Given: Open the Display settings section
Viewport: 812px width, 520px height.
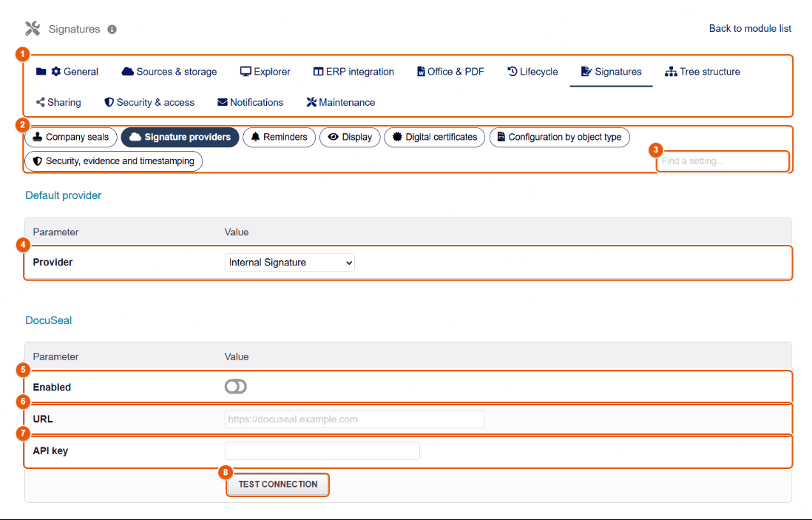Looking at the screenshot, I should click(x=350, y=138).
